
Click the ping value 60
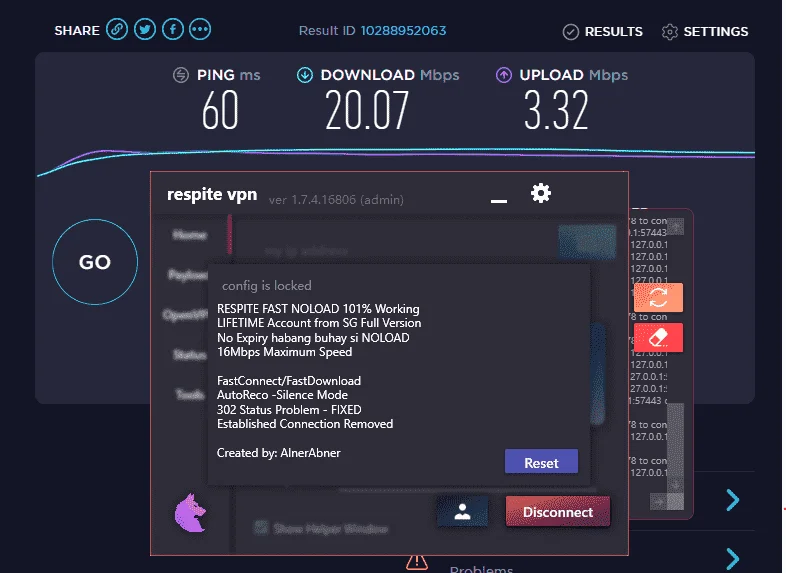click(220, 110)
